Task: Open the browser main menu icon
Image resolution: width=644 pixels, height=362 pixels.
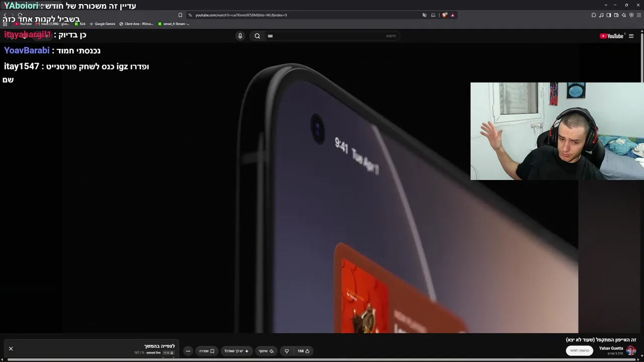Action: (639, 15)
